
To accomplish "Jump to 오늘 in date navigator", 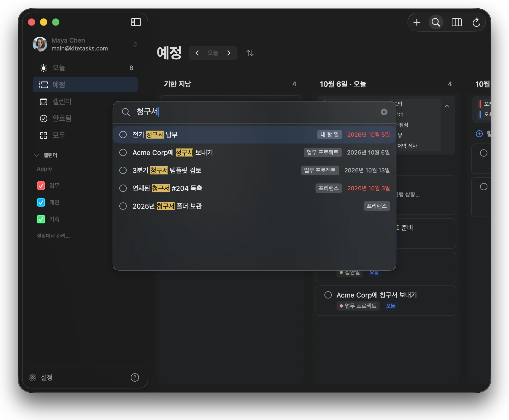I will 213,53.
